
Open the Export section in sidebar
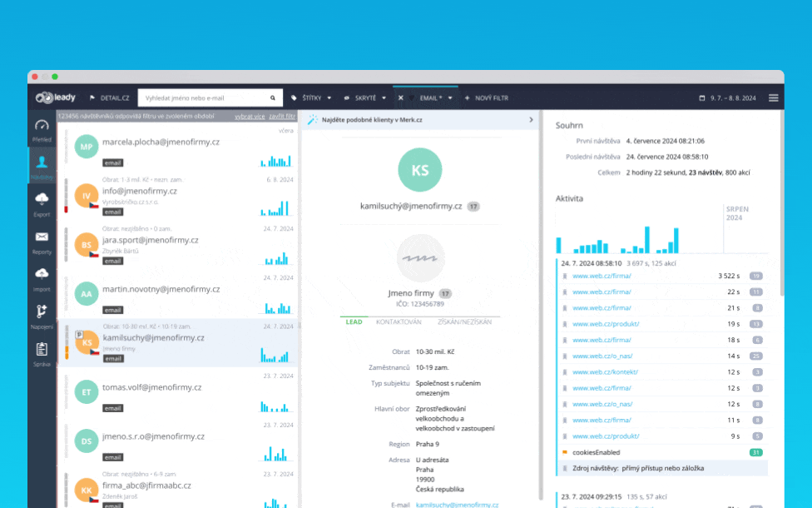42,203
